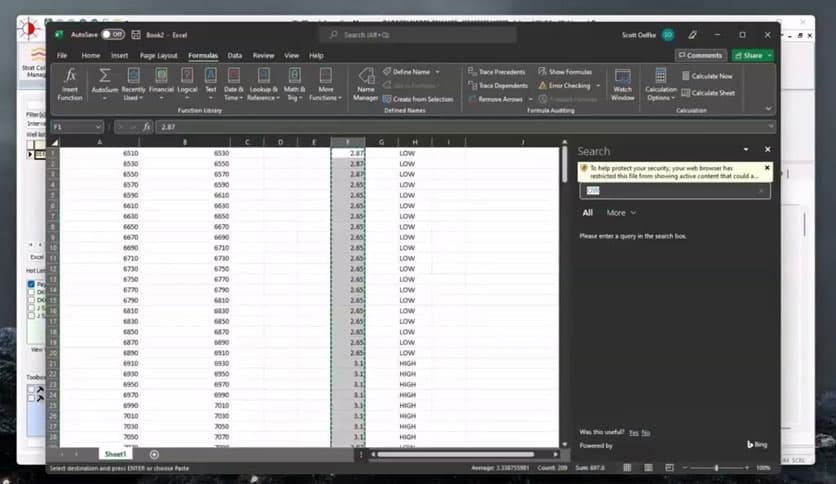Open the Define Name dropdown

[438, 71]
